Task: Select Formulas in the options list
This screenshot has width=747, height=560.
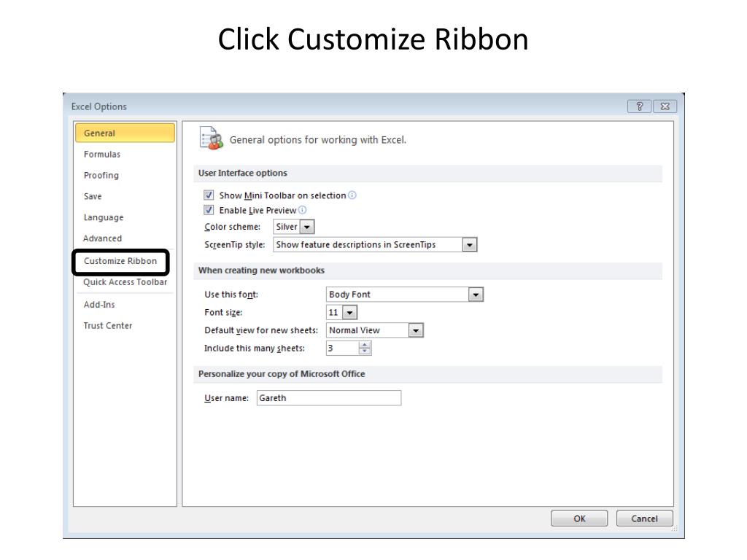Action: coord(102,155)
